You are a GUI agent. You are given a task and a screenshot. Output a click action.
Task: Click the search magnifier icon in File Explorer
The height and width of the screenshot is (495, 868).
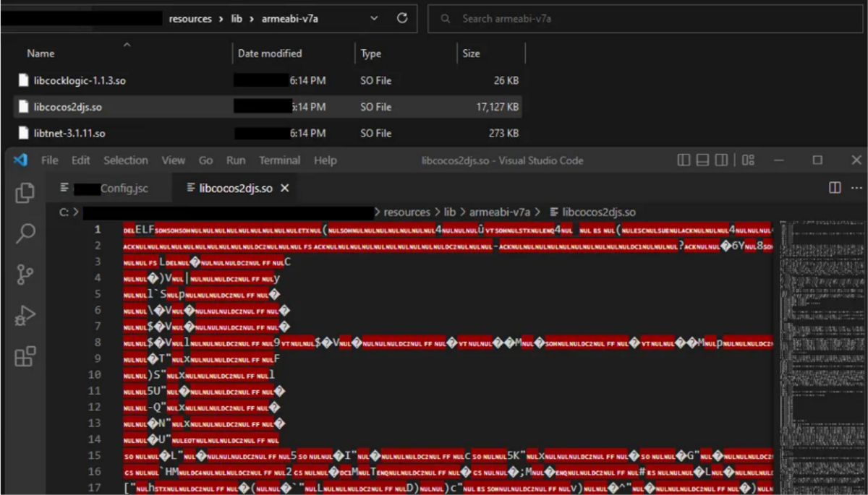tap(446, 19)
